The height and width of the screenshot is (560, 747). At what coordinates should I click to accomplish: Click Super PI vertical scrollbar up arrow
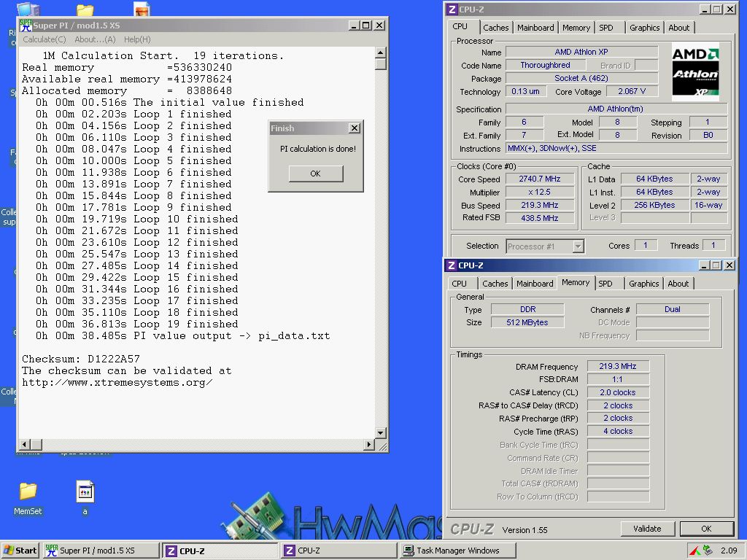tap(380, 52)
